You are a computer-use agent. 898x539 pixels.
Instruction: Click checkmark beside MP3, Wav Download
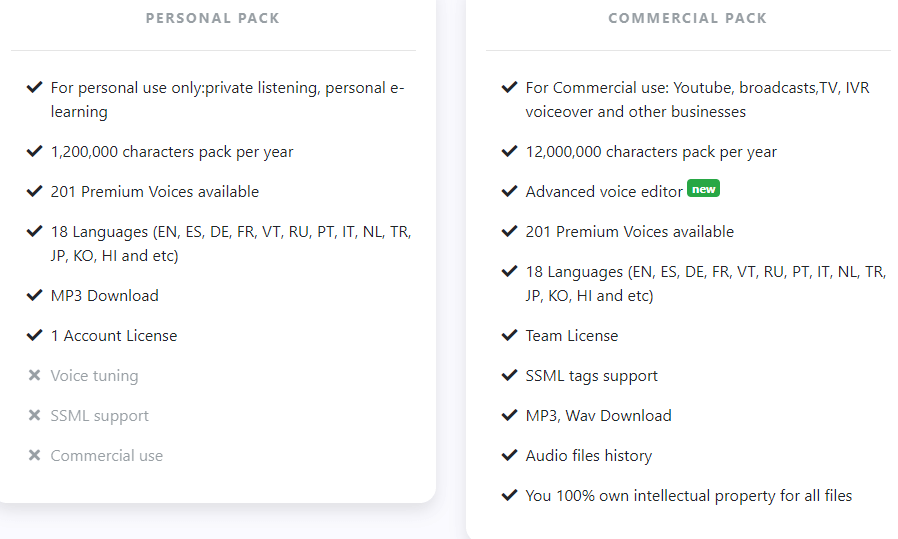click(x=509, y=415)
